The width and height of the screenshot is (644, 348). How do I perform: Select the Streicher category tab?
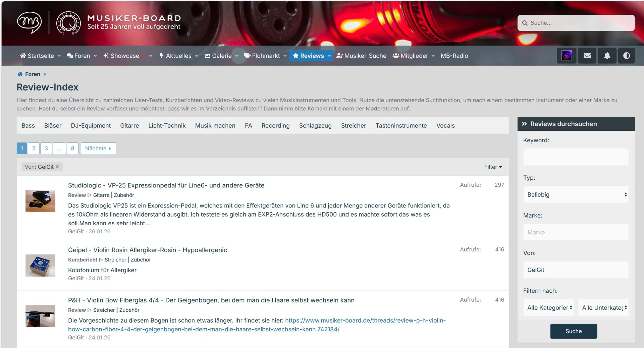coord(354,125)
